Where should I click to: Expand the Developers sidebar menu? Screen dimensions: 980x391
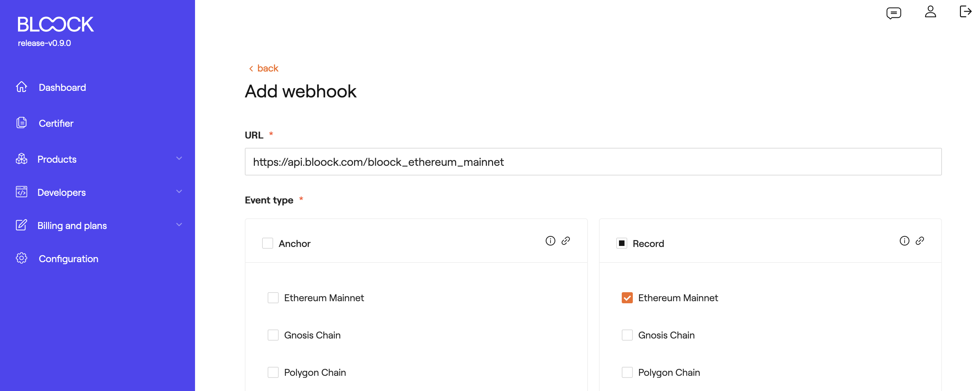(179, 191)
